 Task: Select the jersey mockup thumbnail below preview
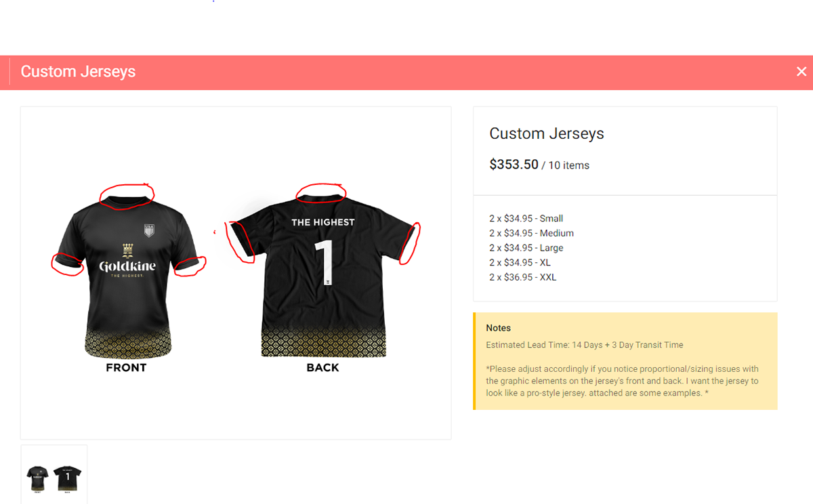(x=54, y=474)
